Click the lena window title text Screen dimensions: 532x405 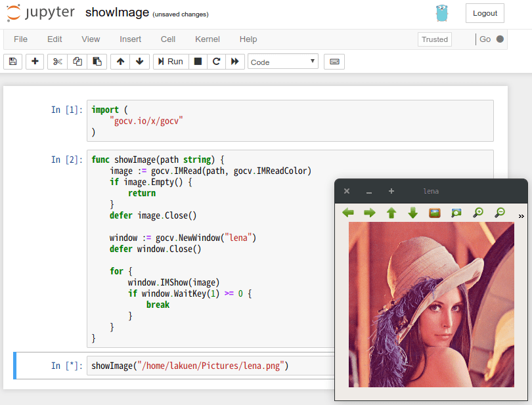431,191
